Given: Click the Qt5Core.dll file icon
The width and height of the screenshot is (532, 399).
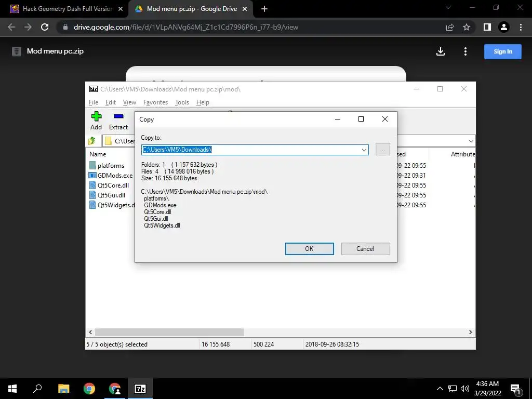Looking at the screenshot, I should tap(92, 185).
